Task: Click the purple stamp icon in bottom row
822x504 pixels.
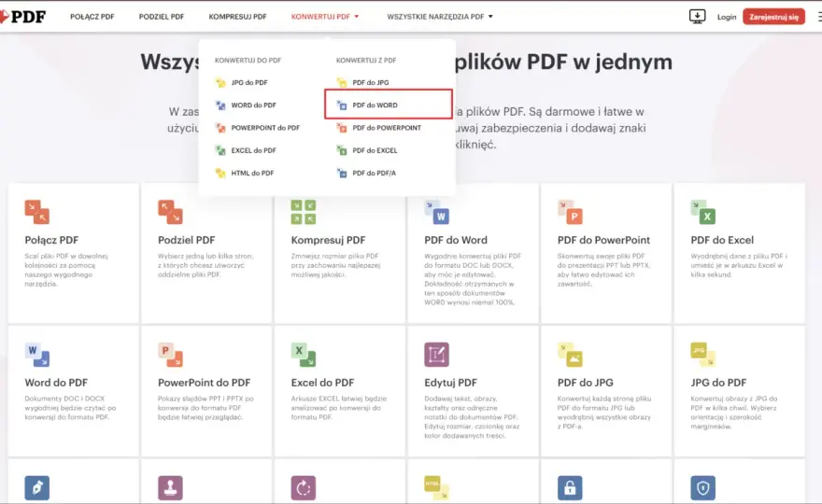Action: click(170, 488)
